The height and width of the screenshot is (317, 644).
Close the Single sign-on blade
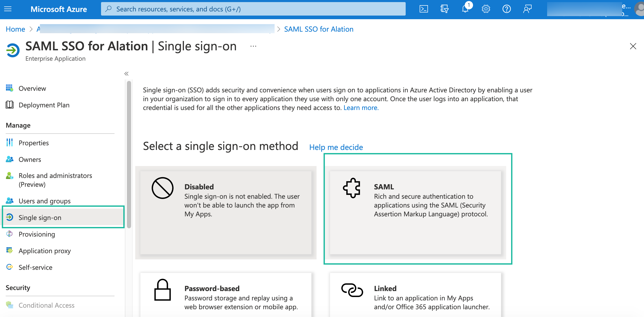point(633,46)
